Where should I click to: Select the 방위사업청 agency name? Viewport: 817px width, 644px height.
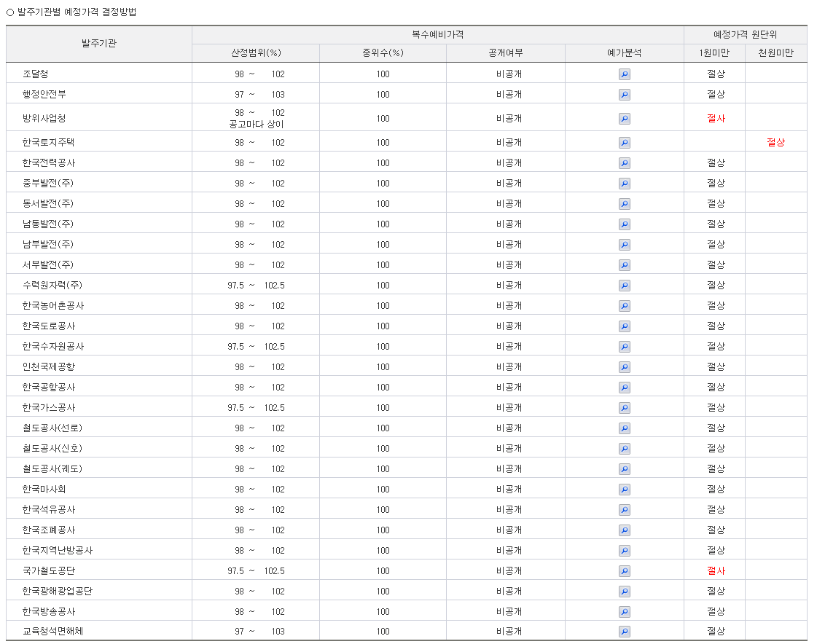[44, 118]
